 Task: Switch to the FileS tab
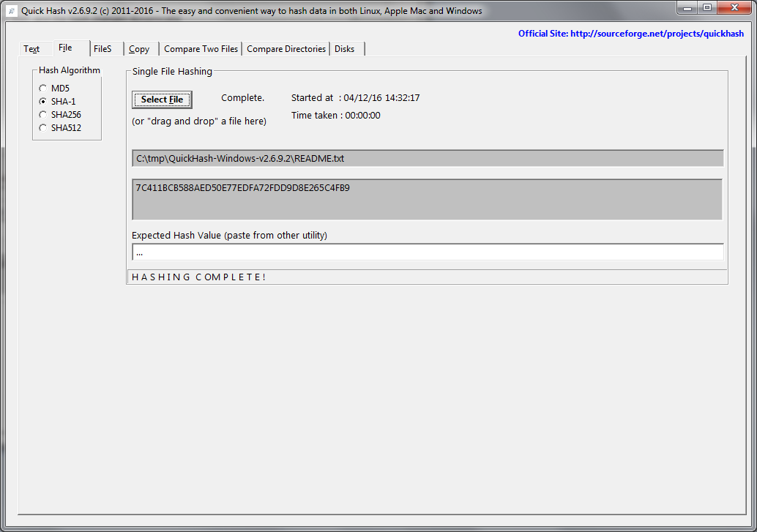(x=102, y=49)
